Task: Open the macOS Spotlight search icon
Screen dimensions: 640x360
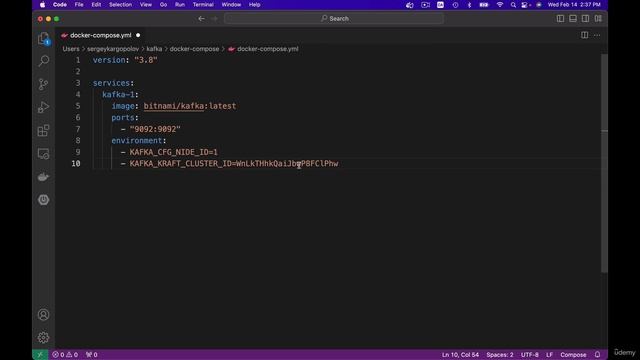Action: click(513, 5)
